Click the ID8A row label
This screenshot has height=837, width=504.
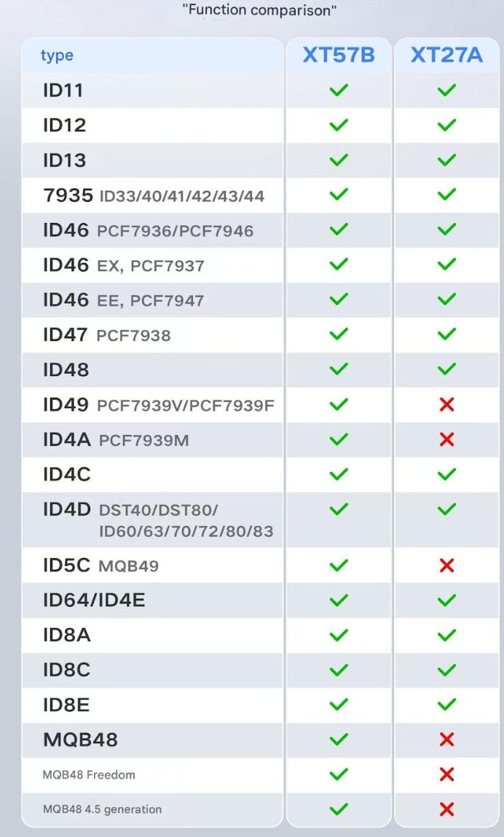66,635
